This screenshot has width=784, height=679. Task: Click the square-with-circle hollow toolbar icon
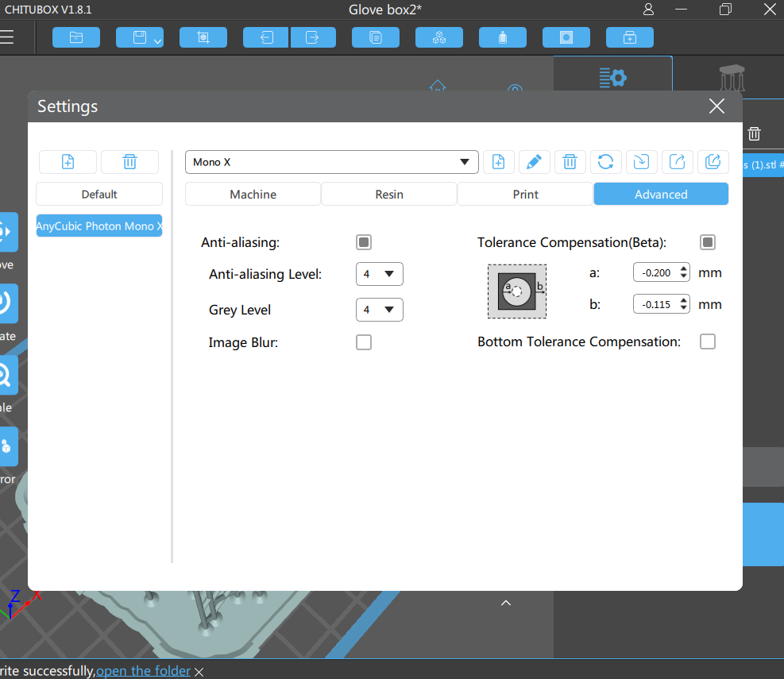(566, 37)
